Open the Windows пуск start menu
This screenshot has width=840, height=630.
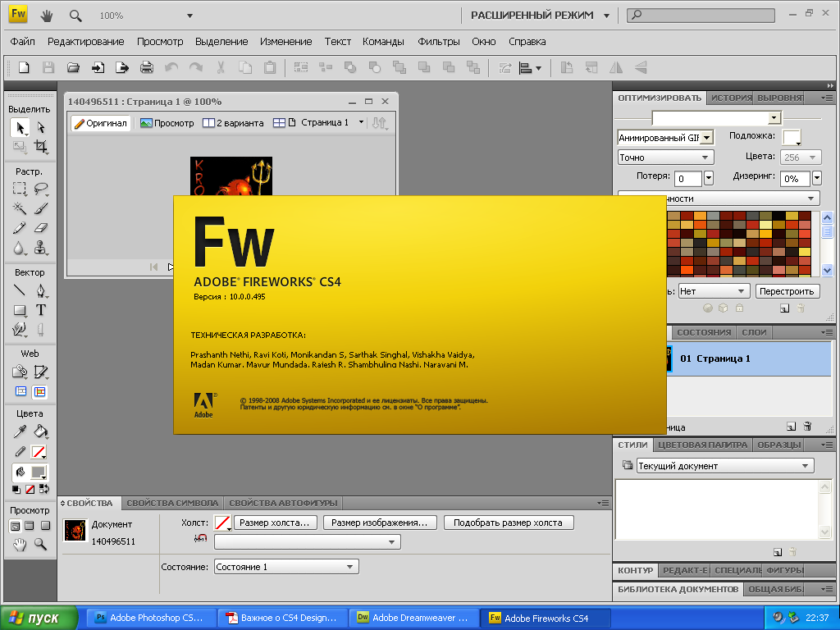[39, 619]
